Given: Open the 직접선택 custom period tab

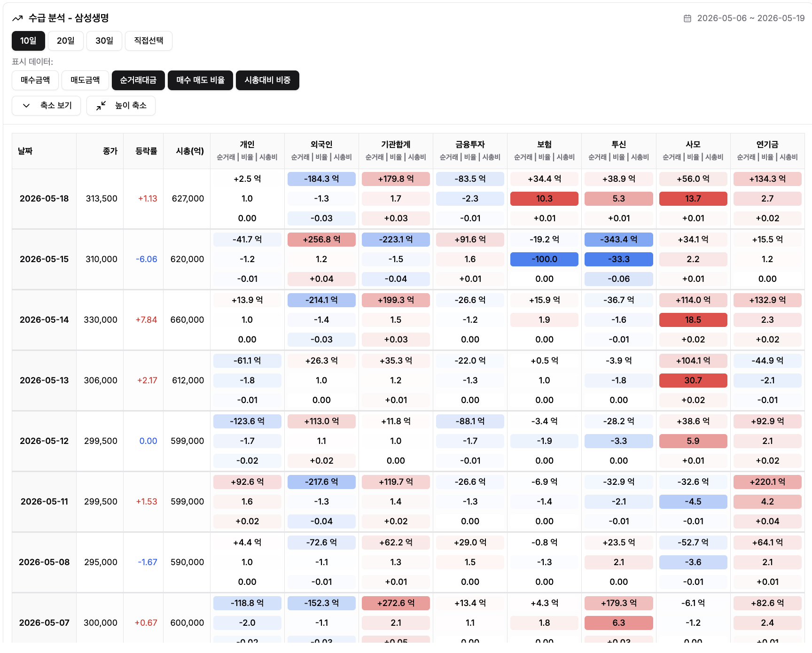Looking at the screenshot, I should [x=148, y=41].
